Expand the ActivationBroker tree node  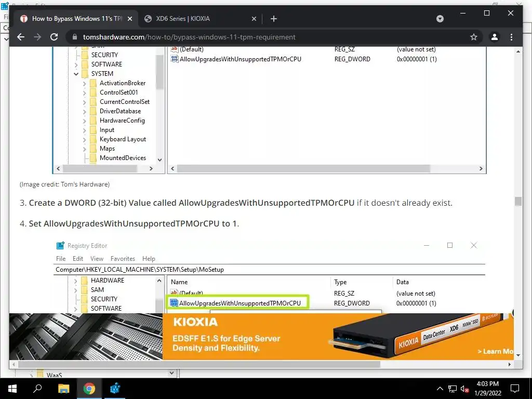(85, 83)
